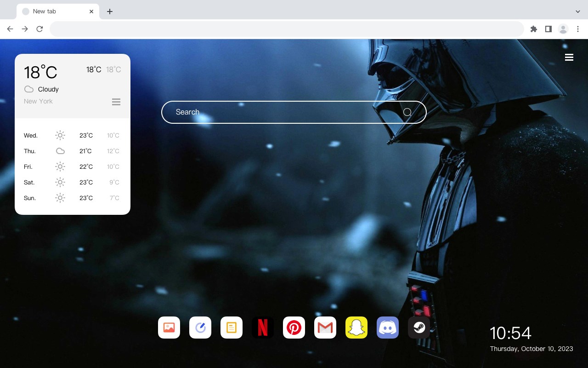Select the Wed. forecast day label
Screen dimensions: 588x368
click(x=31, y=135)
